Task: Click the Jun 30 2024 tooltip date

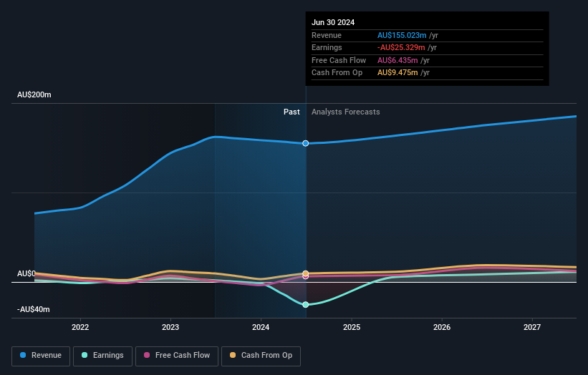Action: point(333,22)
